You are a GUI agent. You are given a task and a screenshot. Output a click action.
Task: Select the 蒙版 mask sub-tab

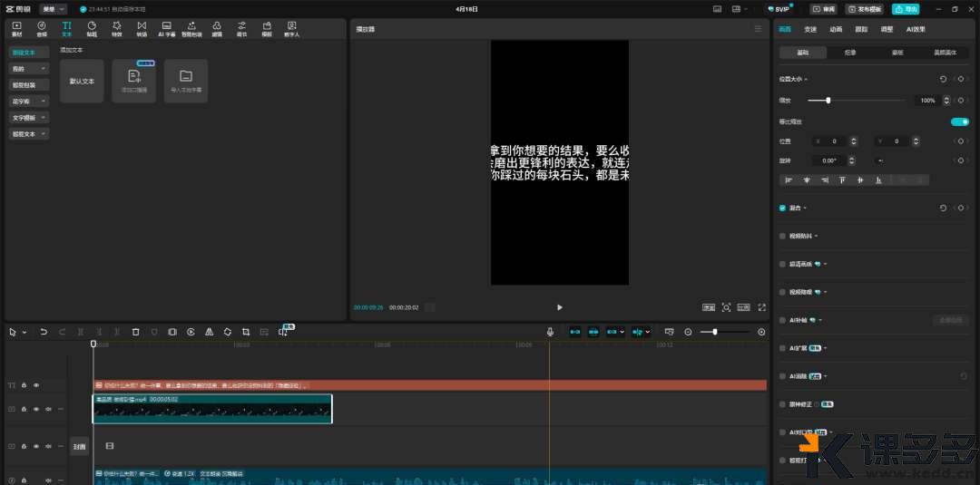click(897, 53)
